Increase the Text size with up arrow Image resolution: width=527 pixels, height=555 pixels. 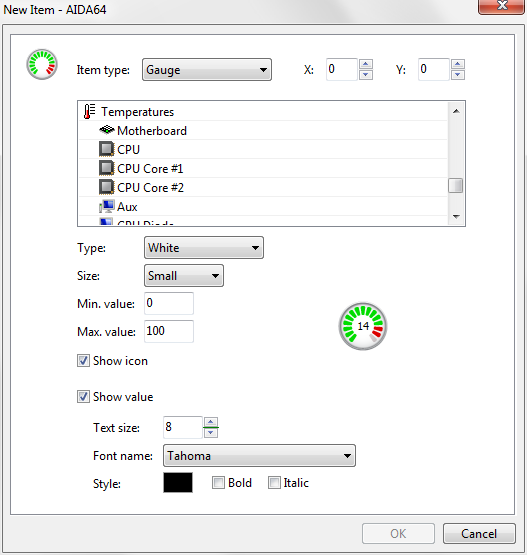coord(211,422)
